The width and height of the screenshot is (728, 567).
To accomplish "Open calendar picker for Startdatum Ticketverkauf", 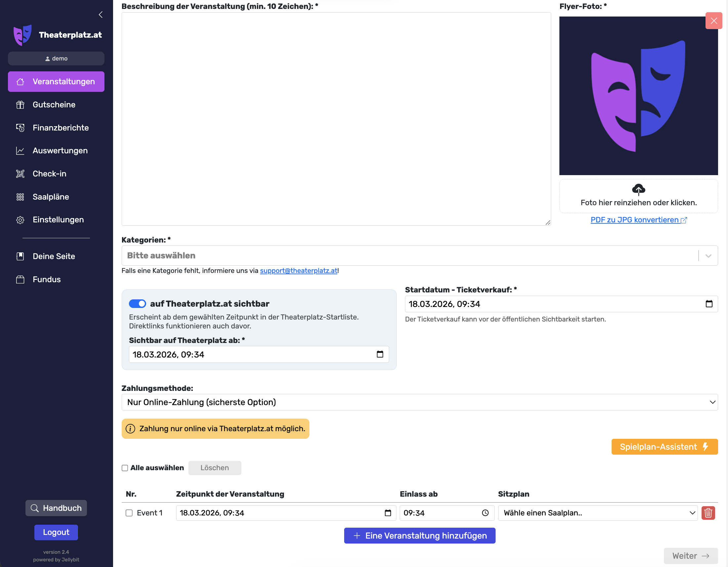I will point(709,304).
